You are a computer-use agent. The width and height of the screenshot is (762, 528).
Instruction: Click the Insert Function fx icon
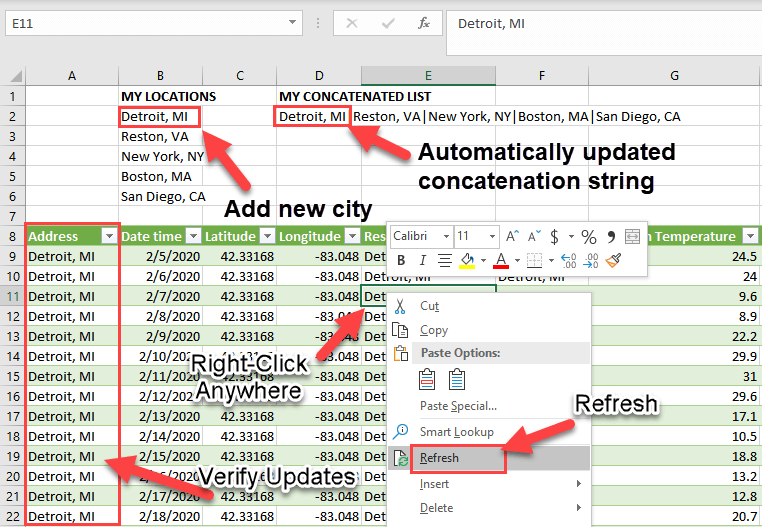(x=424, y=22)
